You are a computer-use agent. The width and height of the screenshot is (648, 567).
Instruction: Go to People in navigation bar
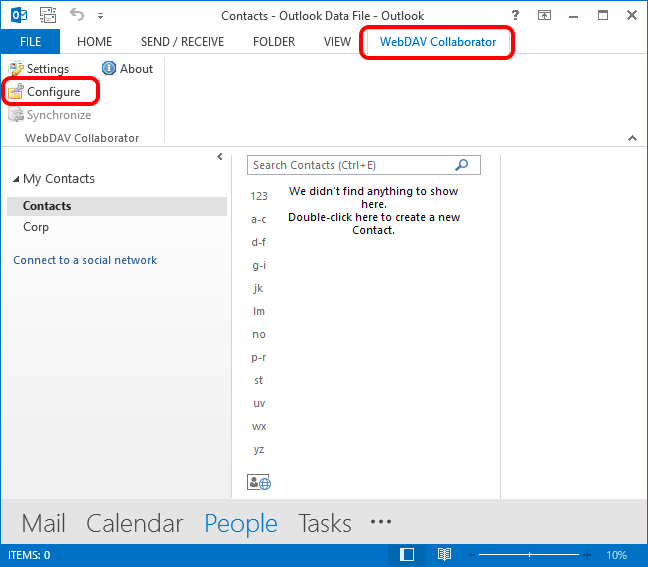pyautogui.click(x=241, y=524)
